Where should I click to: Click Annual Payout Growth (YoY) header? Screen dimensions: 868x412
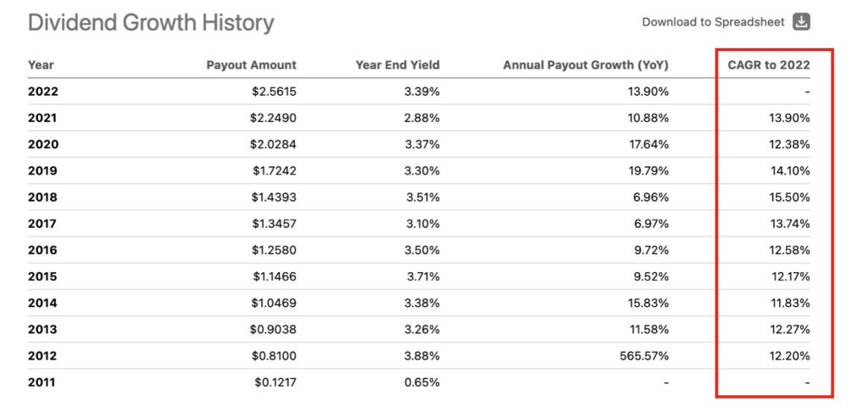(586, 64)
